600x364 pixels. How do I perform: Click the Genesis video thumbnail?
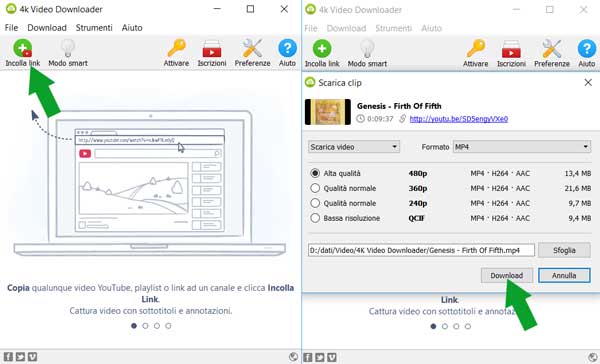pyautogui.click(x=328, y=112)
